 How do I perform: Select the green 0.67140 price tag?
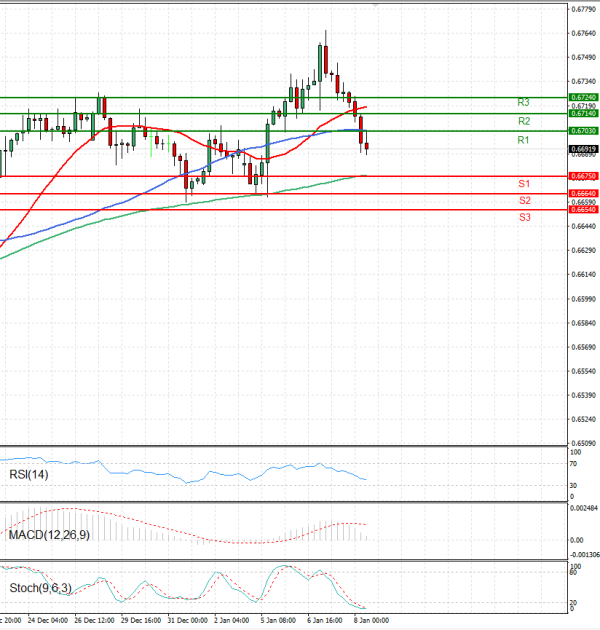tap(583, 114)
